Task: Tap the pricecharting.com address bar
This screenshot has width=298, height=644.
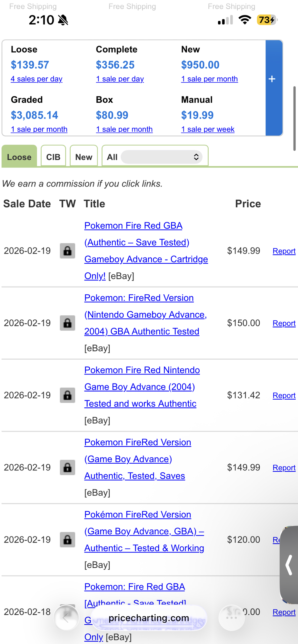Action: 149,618
